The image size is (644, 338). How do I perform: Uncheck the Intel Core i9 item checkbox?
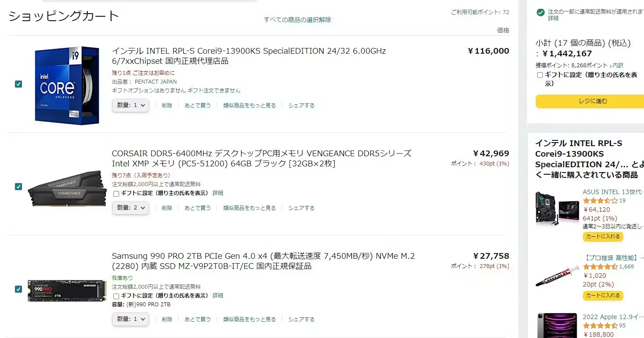[18, 84]
